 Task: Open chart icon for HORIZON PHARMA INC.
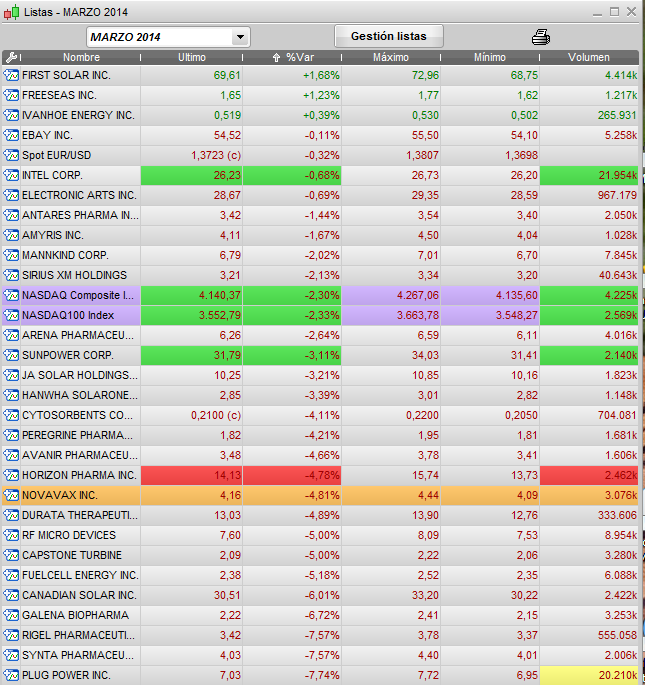tap(11, 475)
